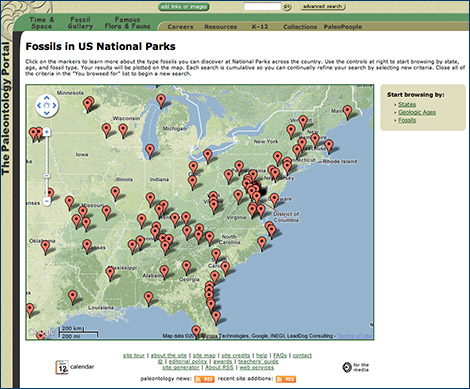470x389 pixels.
Task: Click the map zoom slider handle
Action: [x=47, y=176]
